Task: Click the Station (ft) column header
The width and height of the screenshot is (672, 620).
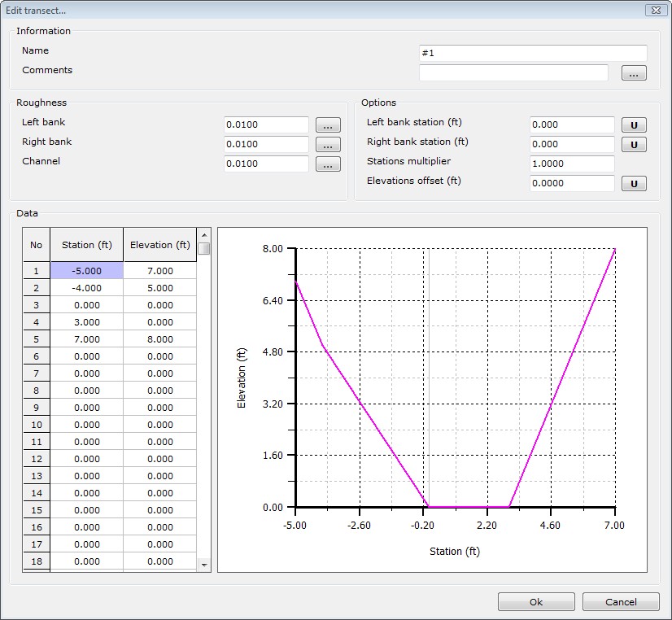Action: (x=87, y=245)
